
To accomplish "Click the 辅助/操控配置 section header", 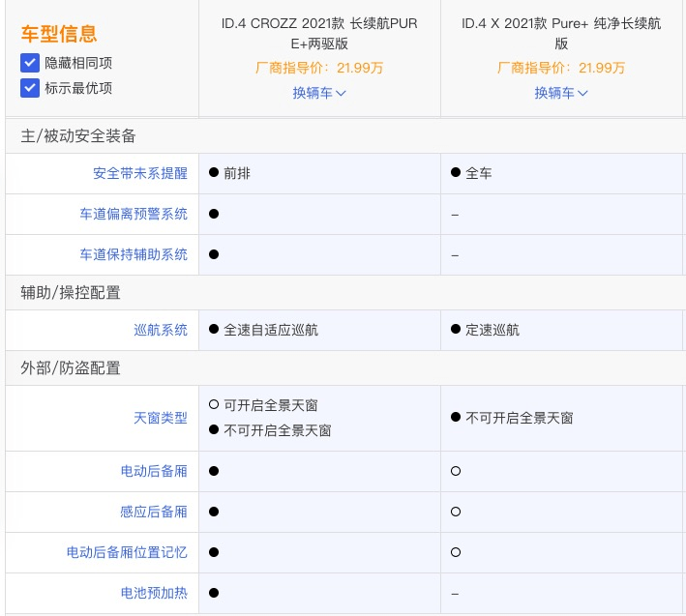I will [x=71, y=292].
